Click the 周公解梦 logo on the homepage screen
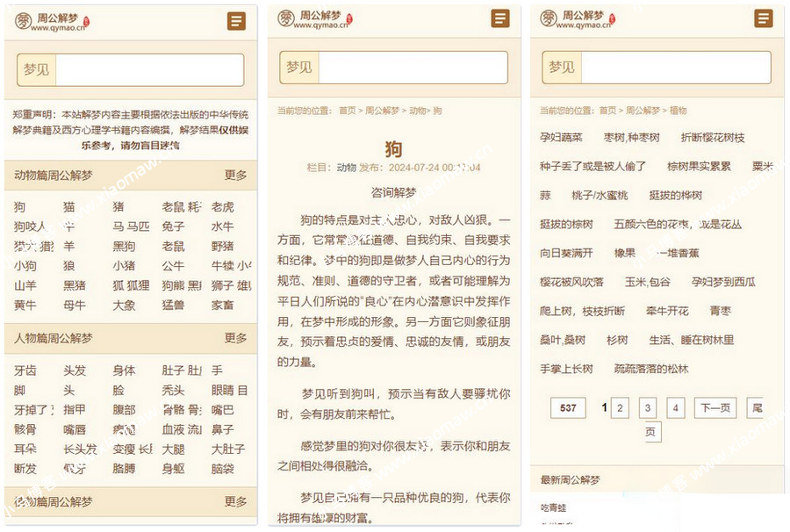790x532 pixels. (52, 21)
